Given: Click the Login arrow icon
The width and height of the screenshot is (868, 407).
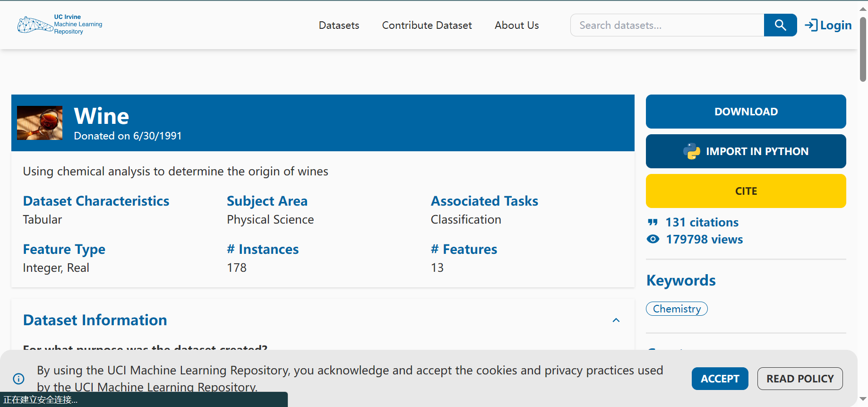Looking at the screenshot, I should click(x=811, y=25).
